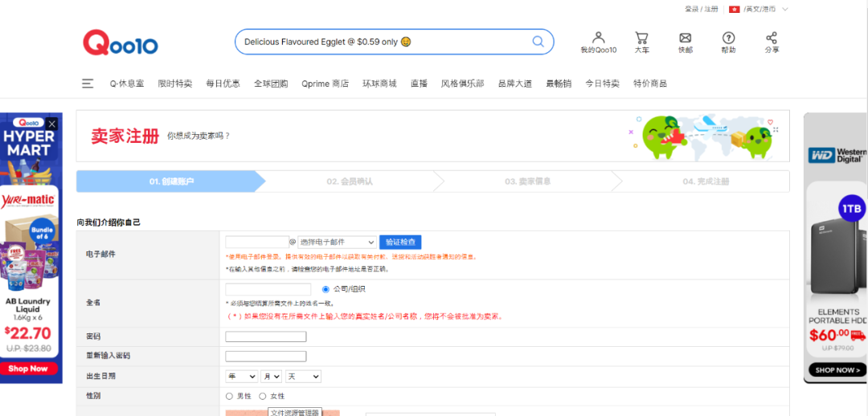Click the Qoo10 logo

point(121,43)
